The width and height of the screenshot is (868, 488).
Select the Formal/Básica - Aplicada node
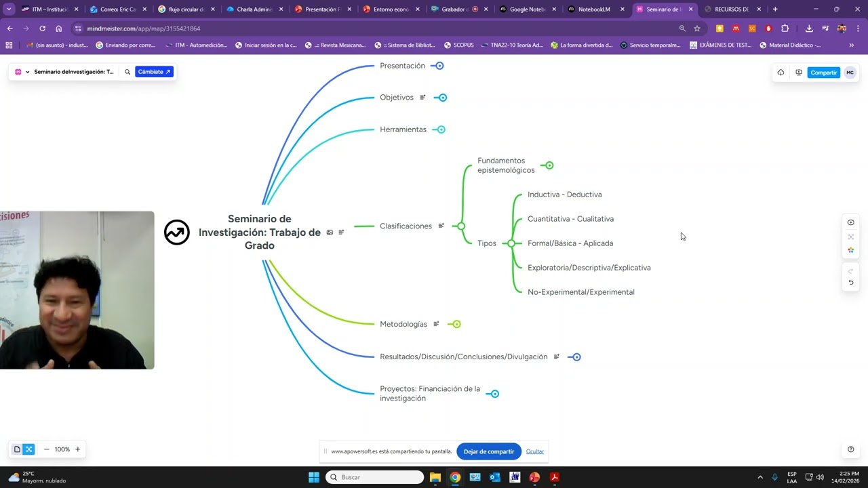pyautogui.click(x=570, y=243)
